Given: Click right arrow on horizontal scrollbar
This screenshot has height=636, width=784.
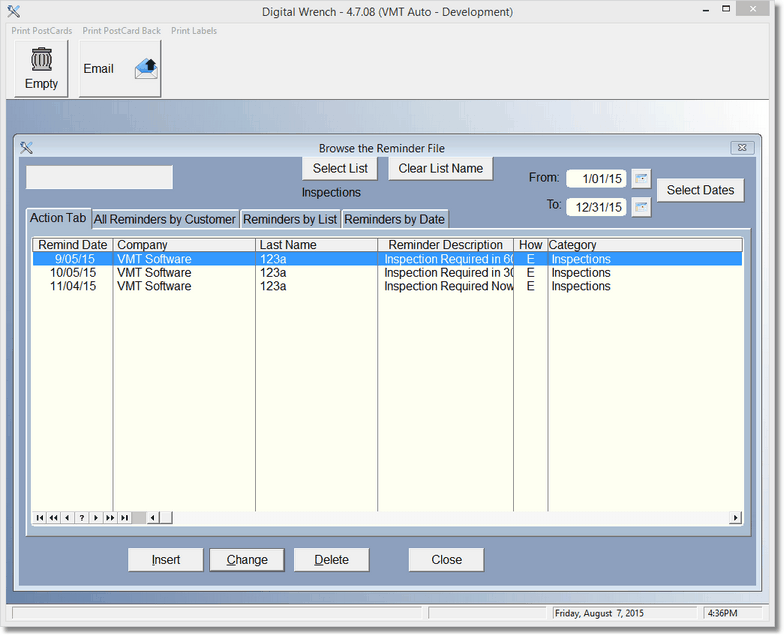Looking at the screenshot, I should click(735, 518).
